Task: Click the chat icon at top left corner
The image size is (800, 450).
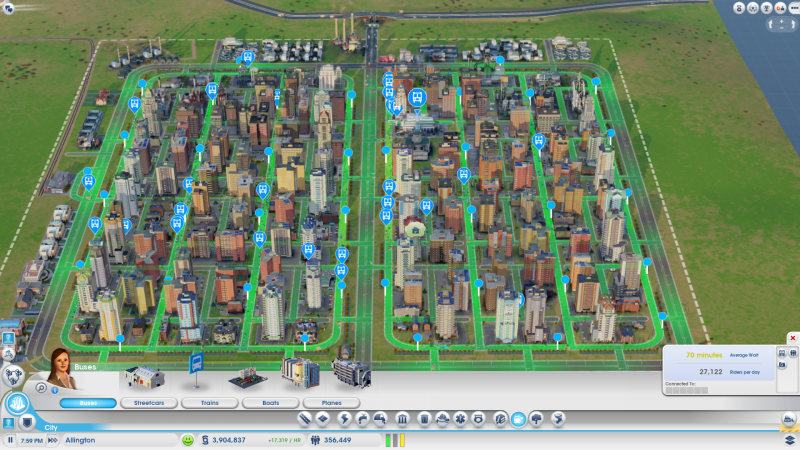Action: 8,8
